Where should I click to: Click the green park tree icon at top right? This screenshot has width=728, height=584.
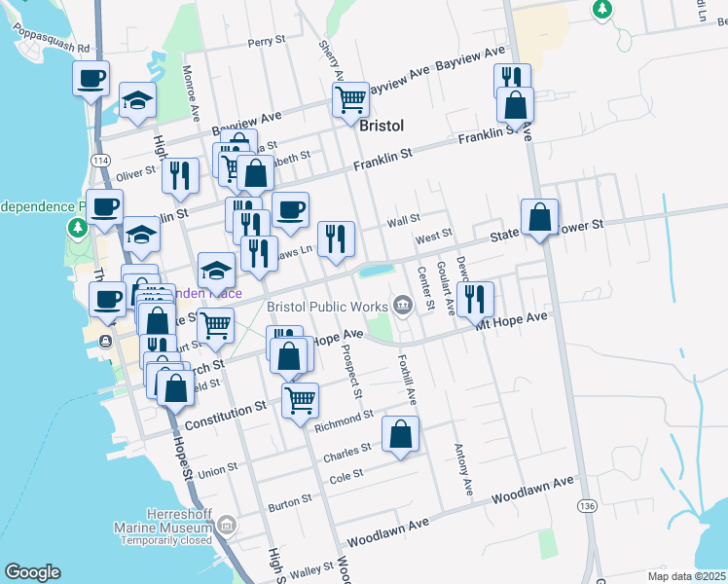pyautogui.click(x=602, y=10)
